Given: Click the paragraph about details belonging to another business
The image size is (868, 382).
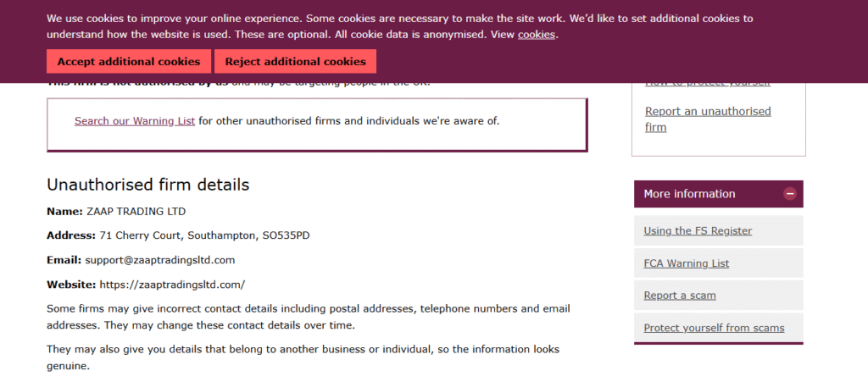Looking at the screenshot, I should pos(303,357).
